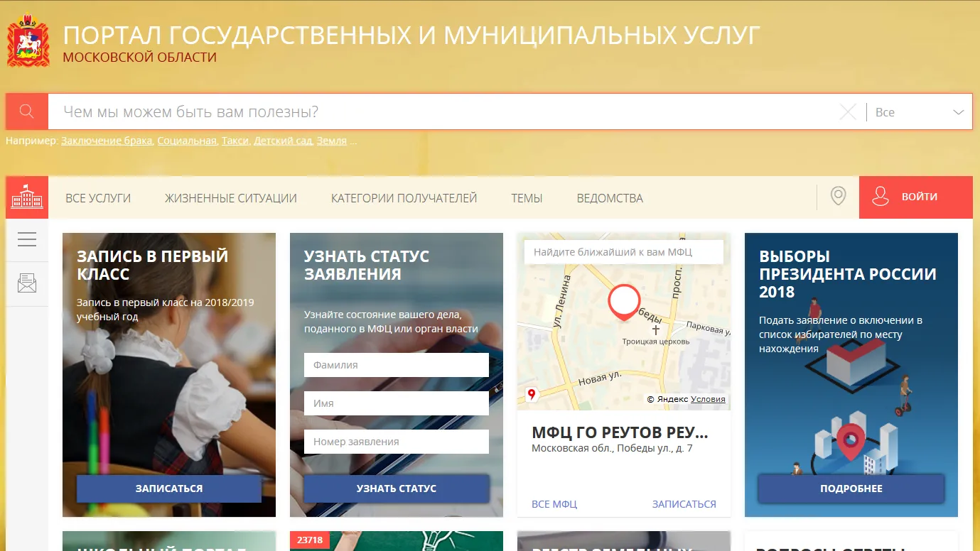Select the "Ведомства" menu item
Image resolution: width=980 pixels, height=551 pixels.
click(610, 198)
